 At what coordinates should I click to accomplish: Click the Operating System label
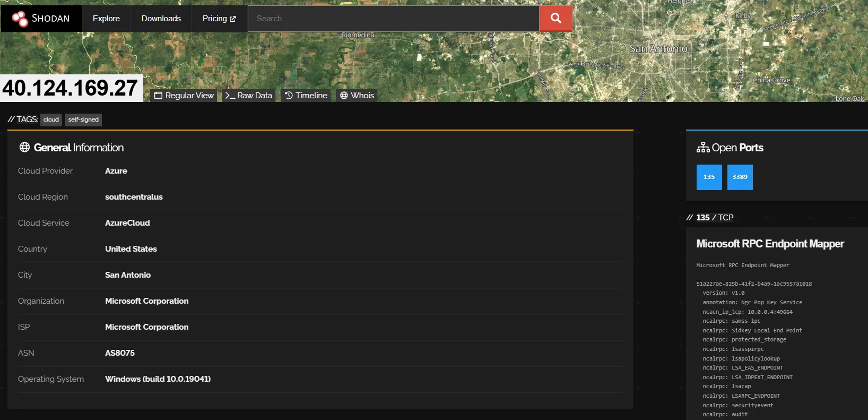[x=51, y=379]
